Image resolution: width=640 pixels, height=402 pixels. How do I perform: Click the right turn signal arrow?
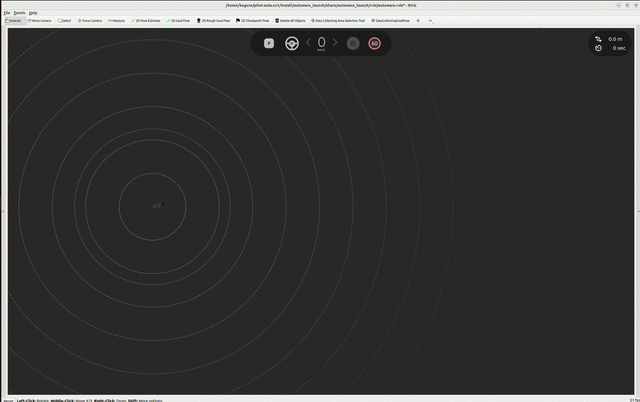pos(335,42)
